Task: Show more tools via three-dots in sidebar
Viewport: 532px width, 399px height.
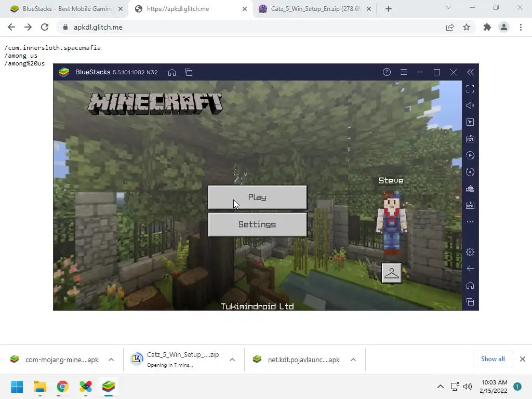Action: 470,222
